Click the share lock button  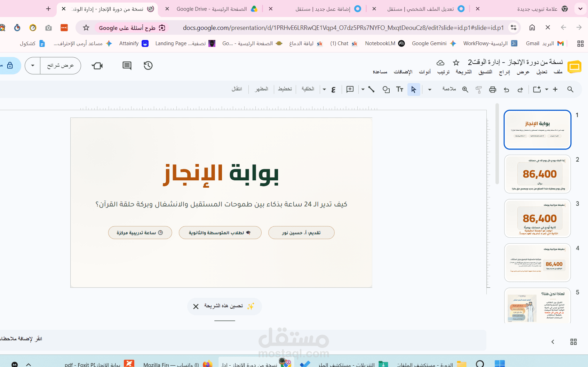[10, 65]
